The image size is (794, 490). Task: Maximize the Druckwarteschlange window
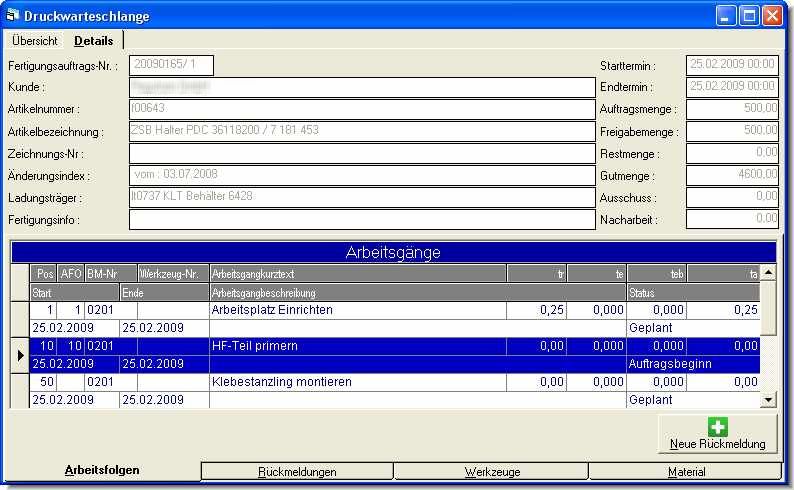(x=749, y=16)
